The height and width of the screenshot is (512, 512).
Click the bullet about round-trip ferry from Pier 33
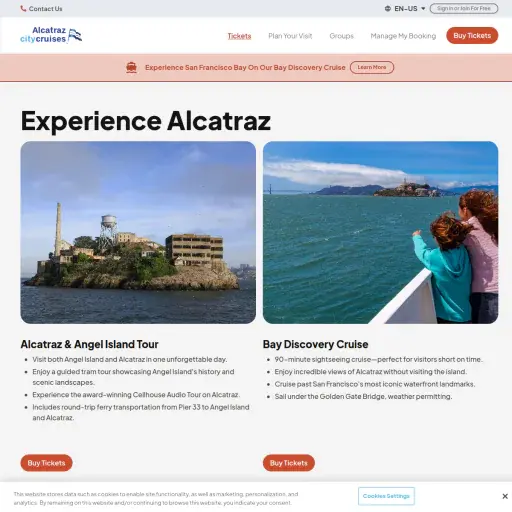coord(141,412)
